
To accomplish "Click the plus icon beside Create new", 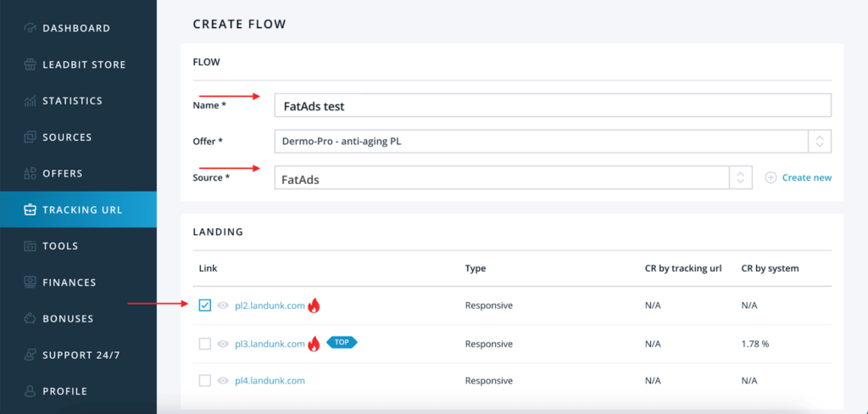I will coord(771,178).
